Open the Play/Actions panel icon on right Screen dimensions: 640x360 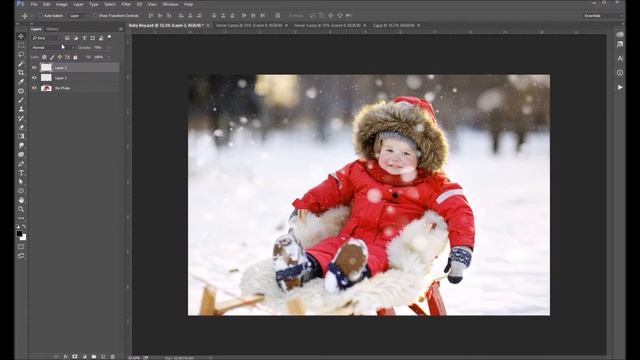[x=620, y=87]
